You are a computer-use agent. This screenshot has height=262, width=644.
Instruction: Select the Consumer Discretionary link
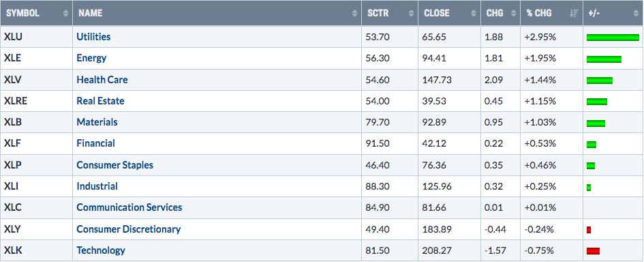[x=129, y=229]
